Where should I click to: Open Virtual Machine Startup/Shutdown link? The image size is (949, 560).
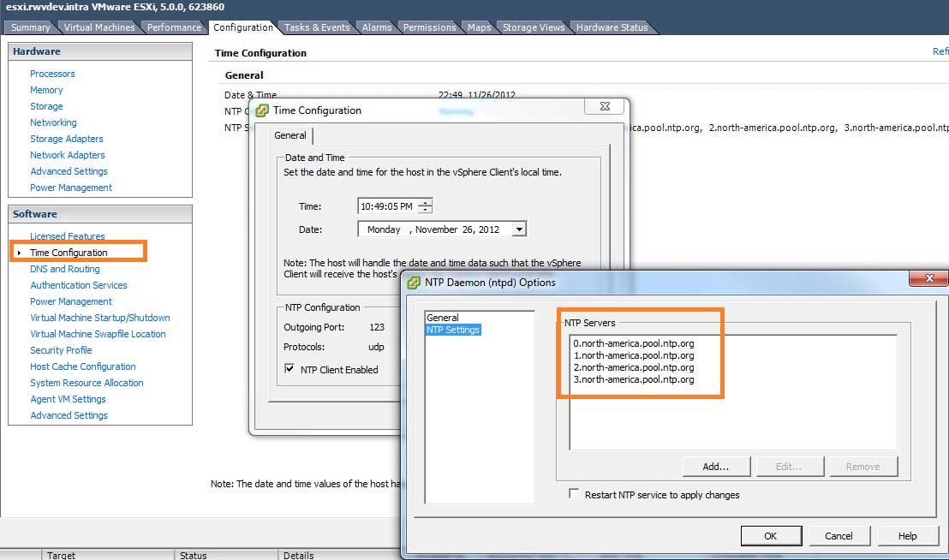(x=100, y=318)
